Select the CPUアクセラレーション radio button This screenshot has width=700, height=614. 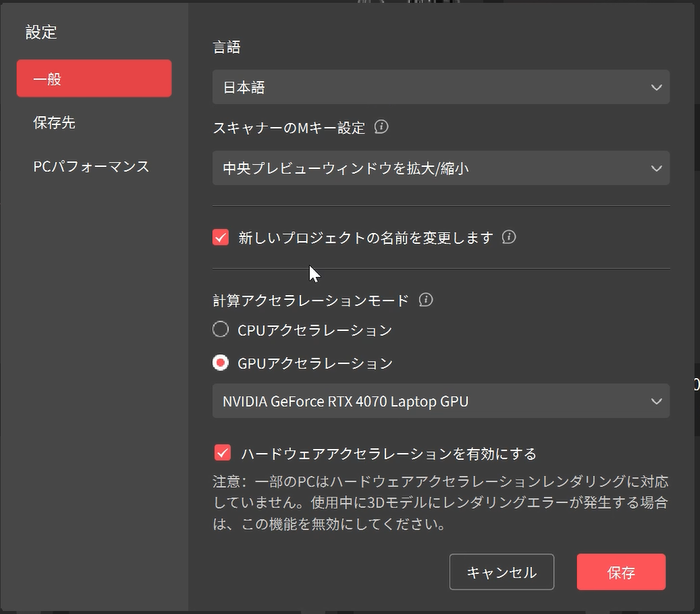click(221, 330)
